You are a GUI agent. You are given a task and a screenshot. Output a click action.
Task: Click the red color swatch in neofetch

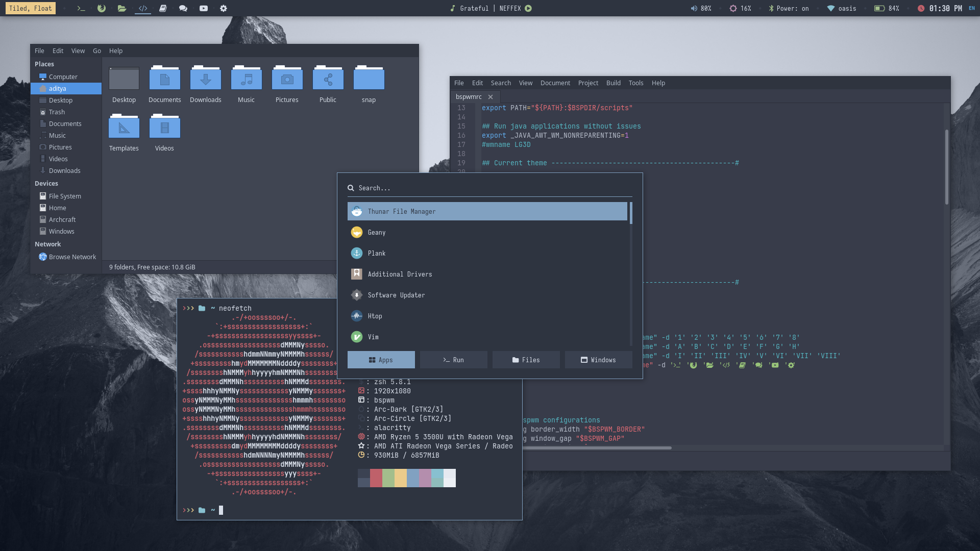coord(376,478)
